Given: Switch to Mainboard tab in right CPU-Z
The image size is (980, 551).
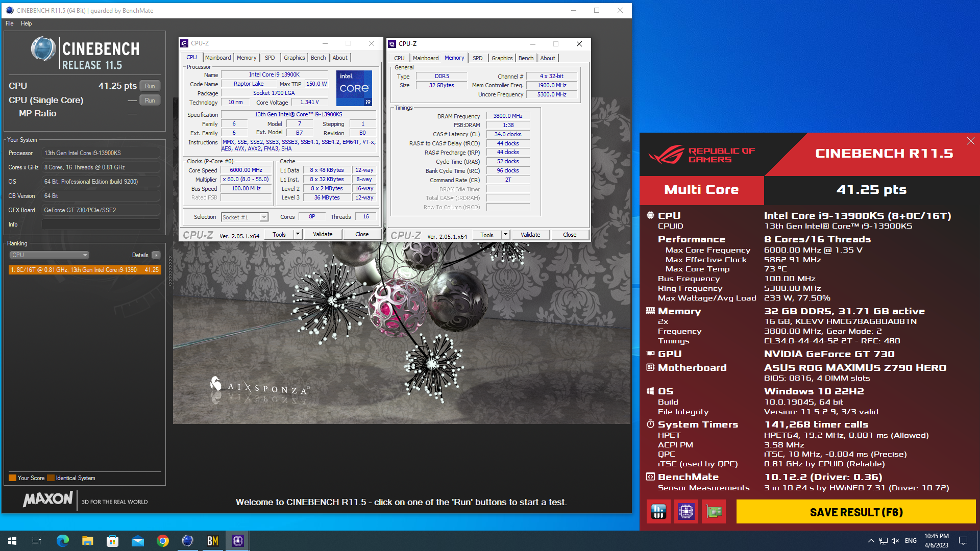Looking at the screenshot, I should click(x=426, y=58).
